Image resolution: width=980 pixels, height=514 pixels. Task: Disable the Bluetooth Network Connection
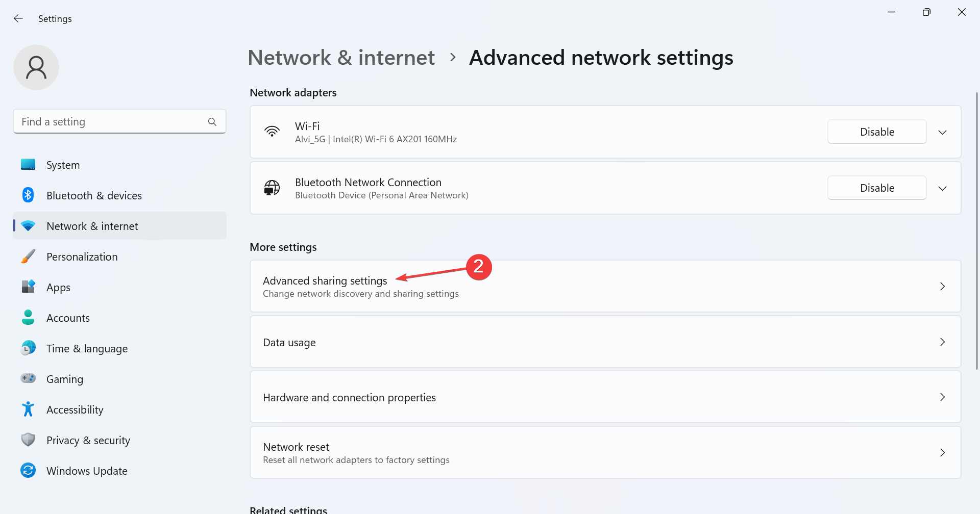(876, 188)
